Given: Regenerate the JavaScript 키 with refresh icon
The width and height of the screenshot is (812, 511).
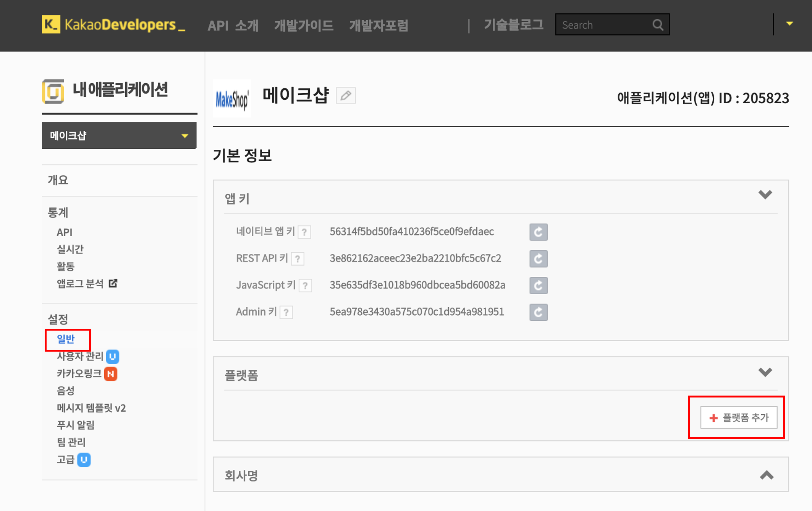Looking at the screenshot, I should tap(539, 286).
